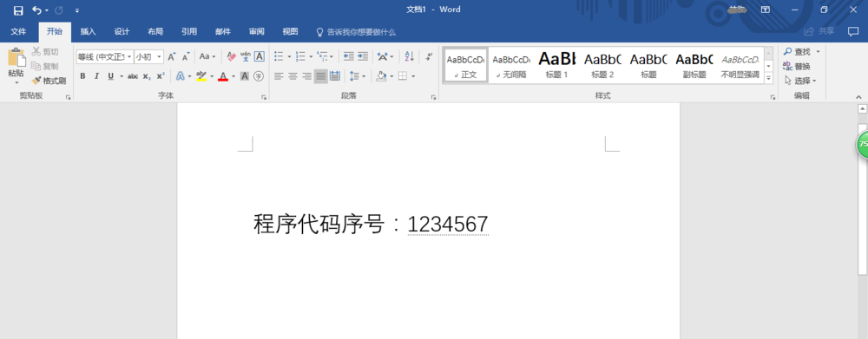This screenshot has width=868, height=339.
Task: Click the character border icon
Action: click(259, 56)
